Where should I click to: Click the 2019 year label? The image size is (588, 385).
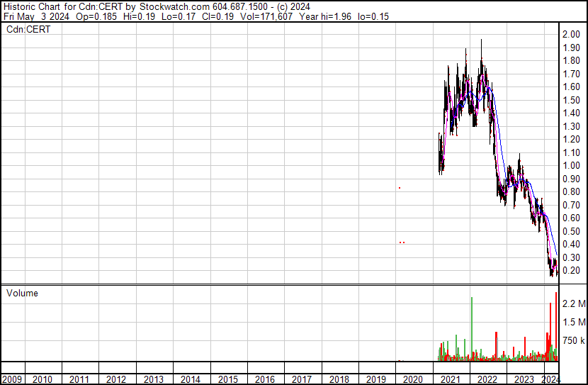(x=375, y=379)
